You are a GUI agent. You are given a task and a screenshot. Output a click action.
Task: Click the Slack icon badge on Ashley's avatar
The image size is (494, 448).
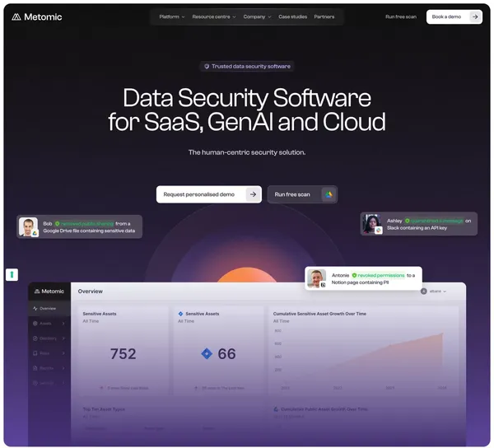pos(379,231)
